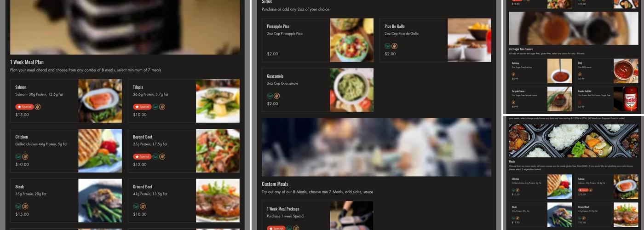Open the Pineapple Pico item title
The image size is (644, 230).
click(278, 26)
